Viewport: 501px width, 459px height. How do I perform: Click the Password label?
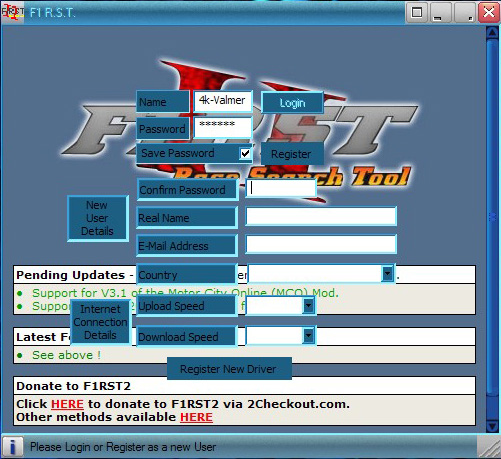(x=163, y=128)
